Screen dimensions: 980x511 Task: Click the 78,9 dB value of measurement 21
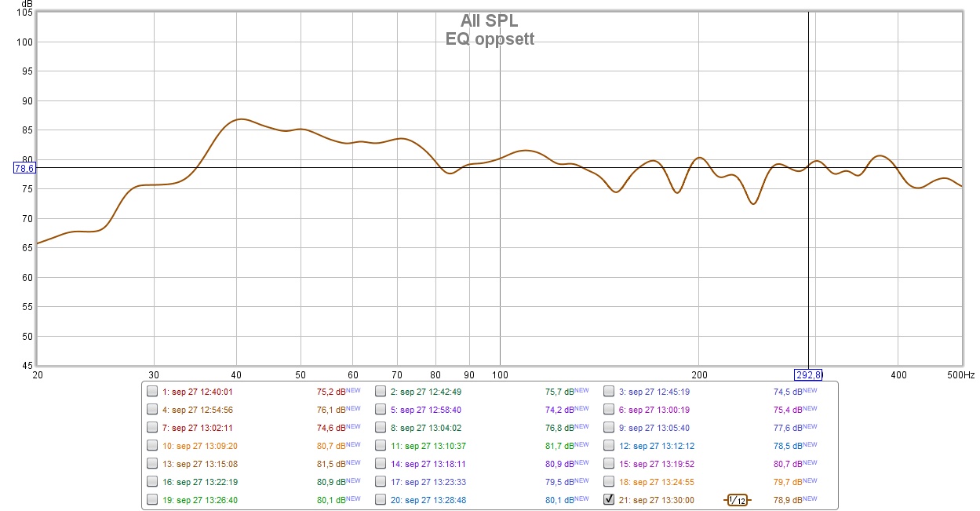788,500
